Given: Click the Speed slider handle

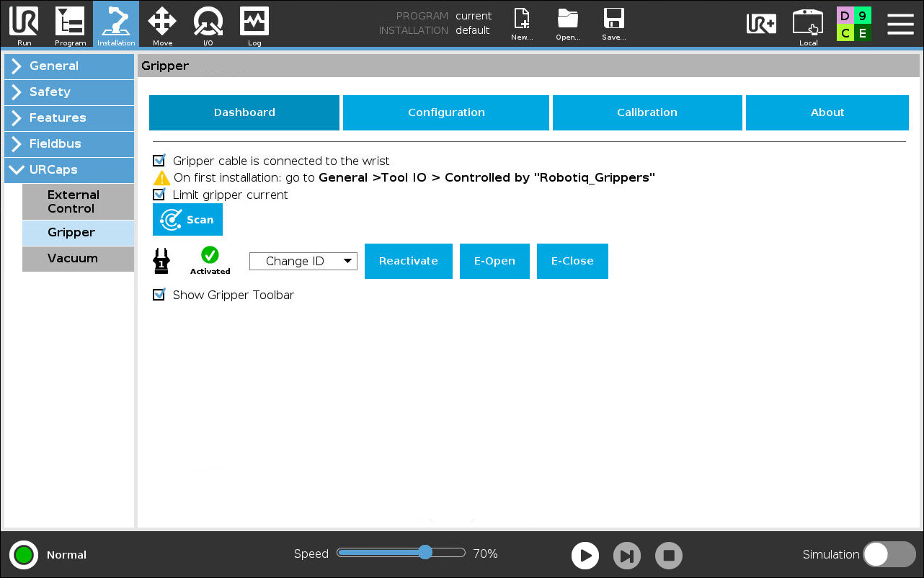Looking at the screenshot, I should click(x=425, y=553).
